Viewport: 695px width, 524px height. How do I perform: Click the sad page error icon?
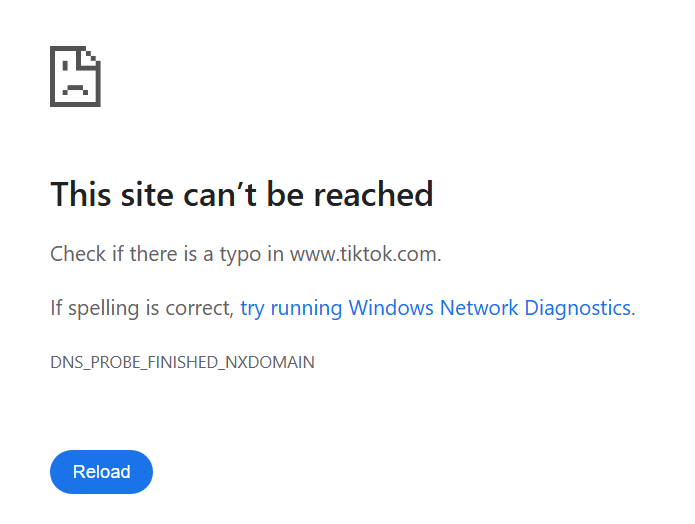[75, 76]
